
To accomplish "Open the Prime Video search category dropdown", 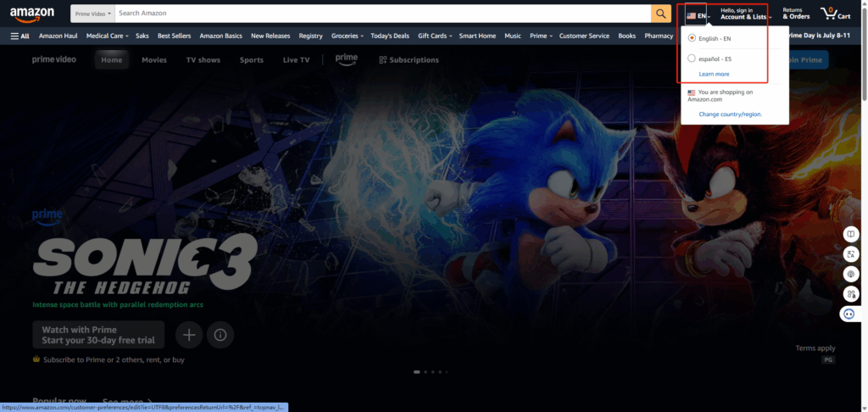I will (x=92, y=14).
